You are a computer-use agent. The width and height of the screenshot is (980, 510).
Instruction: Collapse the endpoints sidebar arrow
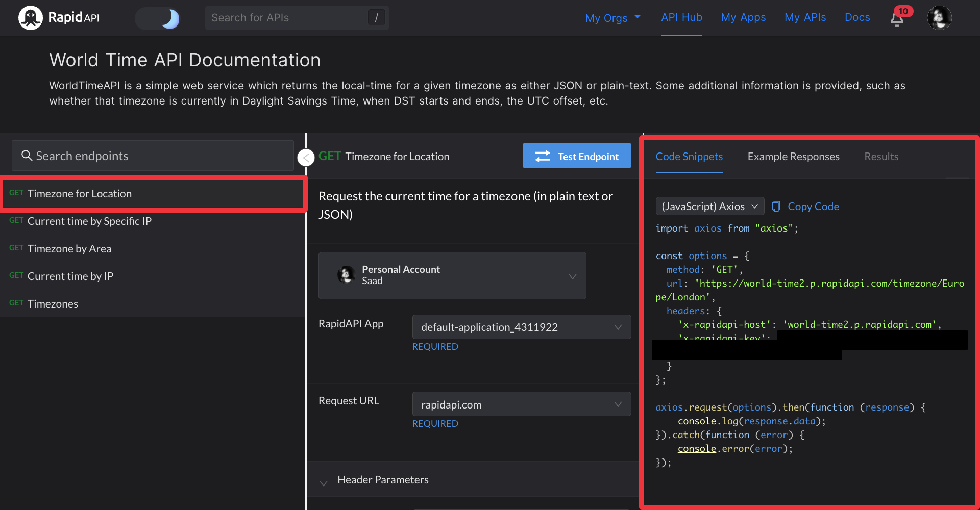pyautogui.click(x=306, y=158)
